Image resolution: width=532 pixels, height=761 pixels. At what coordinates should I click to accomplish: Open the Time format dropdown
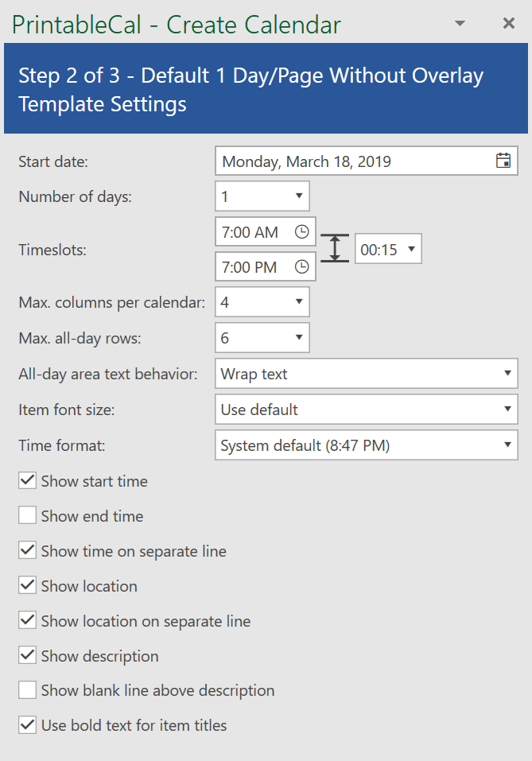tap(367, 445)
